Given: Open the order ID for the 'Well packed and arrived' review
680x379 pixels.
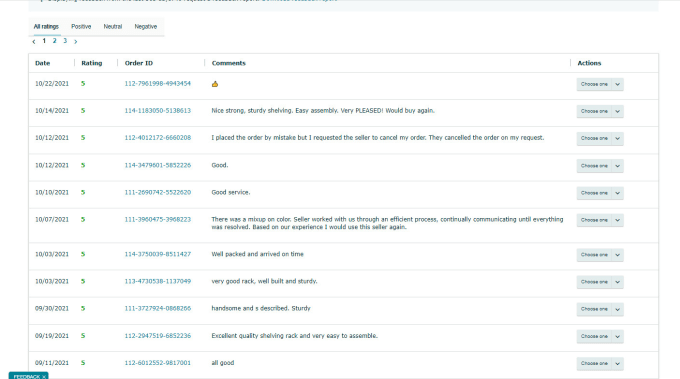Looking at the screenshot, I should (x=157, y=254).
